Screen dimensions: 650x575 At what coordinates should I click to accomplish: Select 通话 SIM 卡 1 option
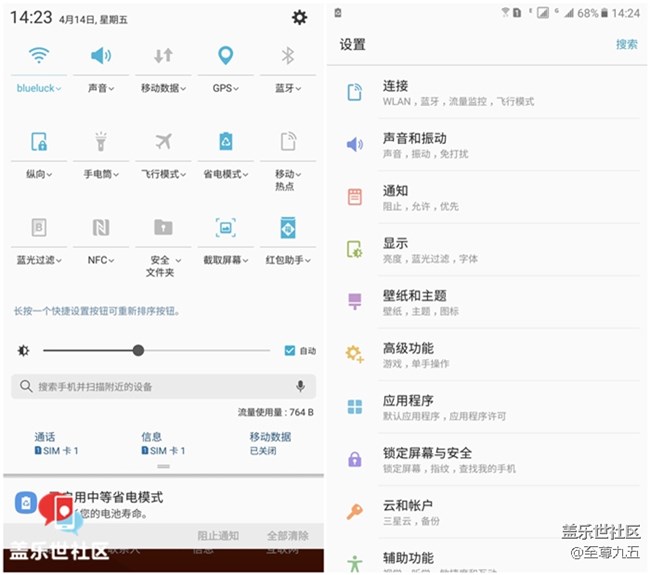click(56, 444)
